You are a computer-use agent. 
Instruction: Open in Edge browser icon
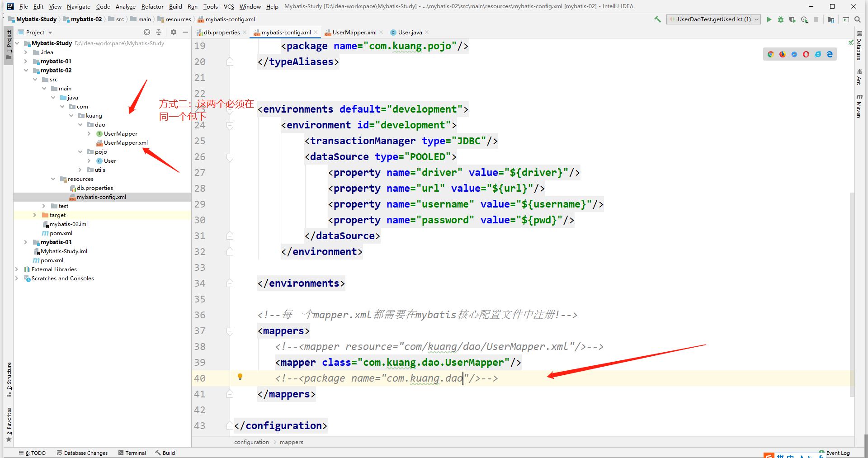830,54
